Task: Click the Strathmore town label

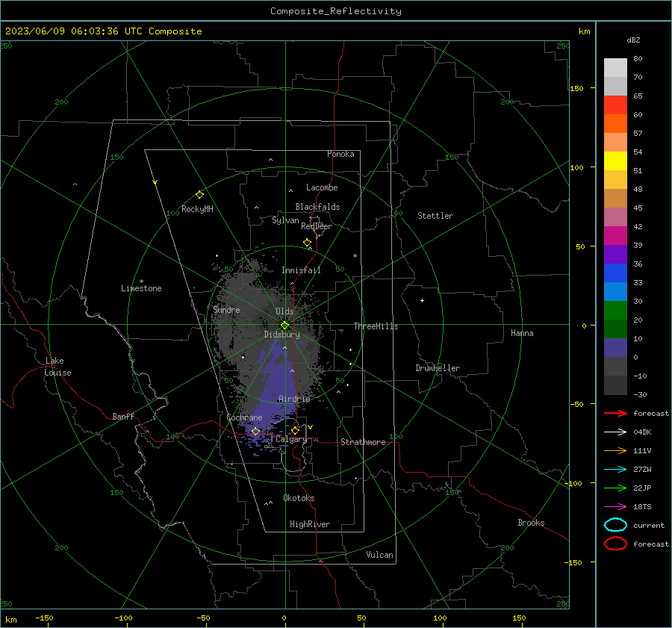Action: coord(363,442)
